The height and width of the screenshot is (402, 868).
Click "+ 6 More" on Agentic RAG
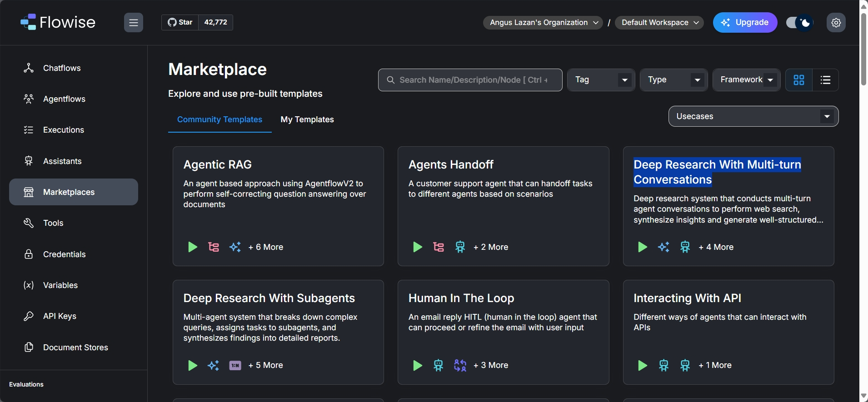click(266, 247)
